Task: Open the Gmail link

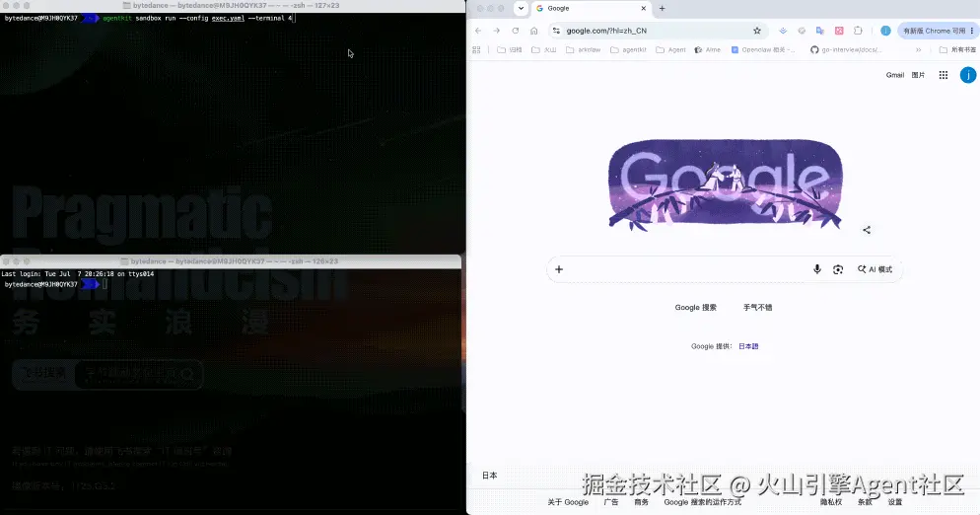Action: (x=894, y=75)
